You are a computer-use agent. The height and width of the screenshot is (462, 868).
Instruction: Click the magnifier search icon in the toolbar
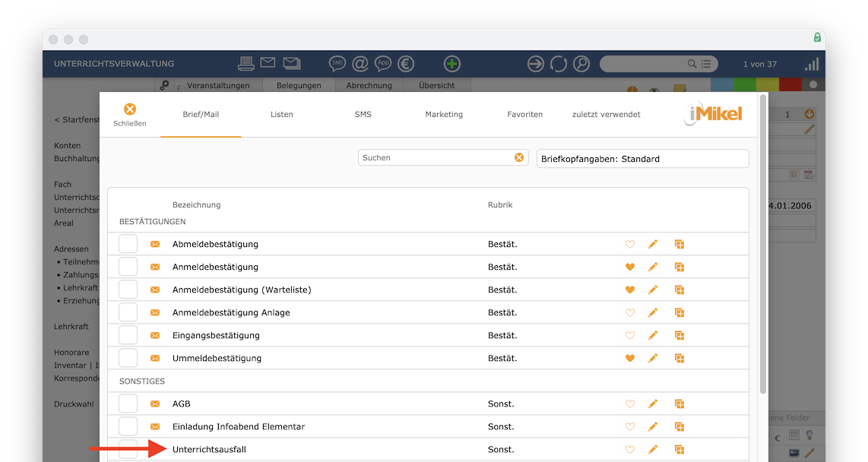[581, 64]
